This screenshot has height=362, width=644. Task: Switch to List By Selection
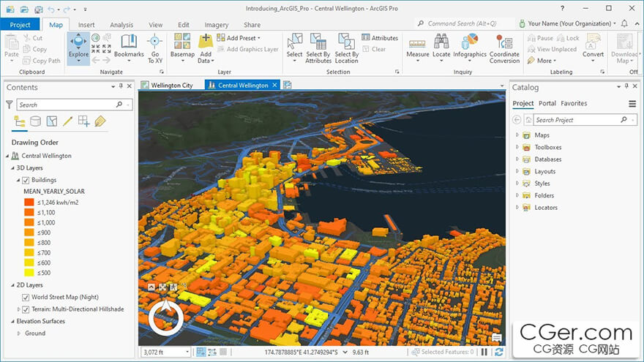52,121
